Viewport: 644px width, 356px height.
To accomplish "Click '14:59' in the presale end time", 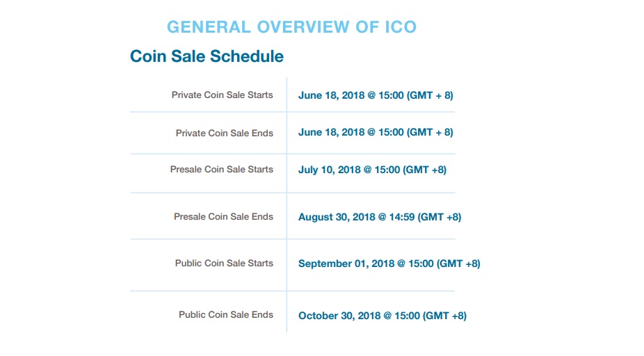I will pos(402,217).
